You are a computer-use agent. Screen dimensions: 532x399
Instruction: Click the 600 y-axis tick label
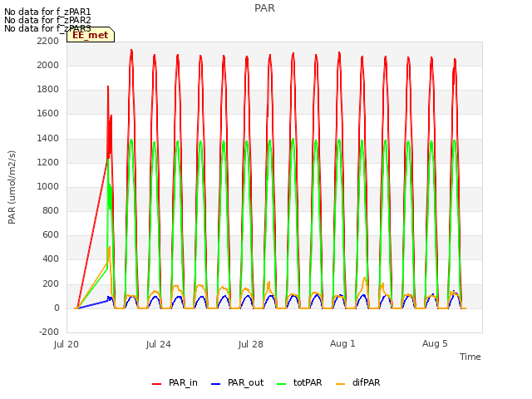pyautogui.click(x=51, y=234)
